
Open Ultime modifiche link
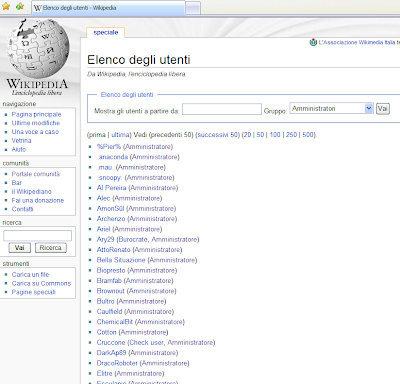pyautogui.click(x=36, y=123)
